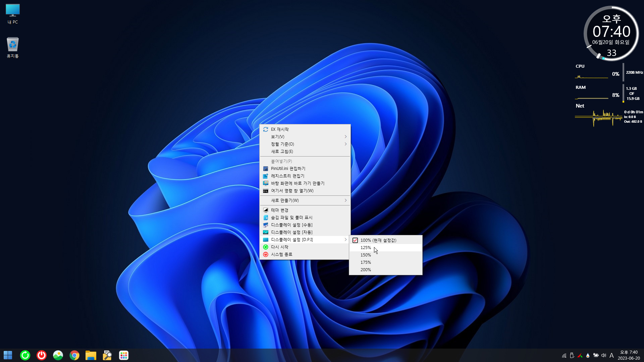Select 바탕 화면에 바로 가기 만들기
This screenshot has width=644, height=362.
point(305,183)
